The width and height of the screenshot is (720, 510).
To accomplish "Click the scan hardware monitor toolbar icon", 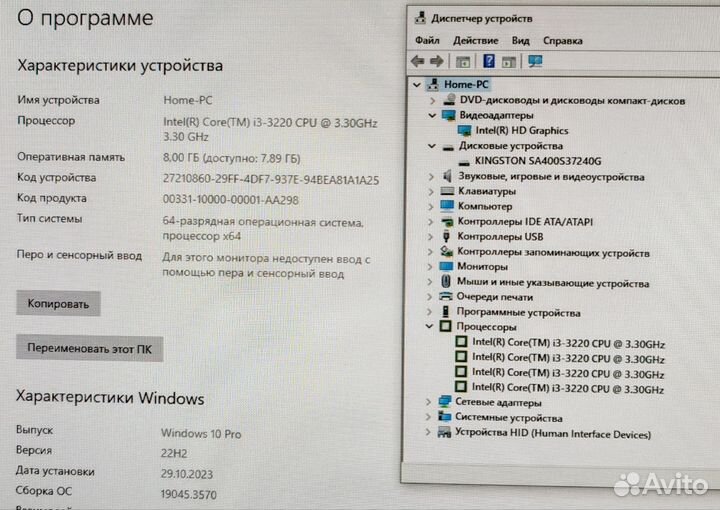I will pyautogui.click(x=535, y=61).
